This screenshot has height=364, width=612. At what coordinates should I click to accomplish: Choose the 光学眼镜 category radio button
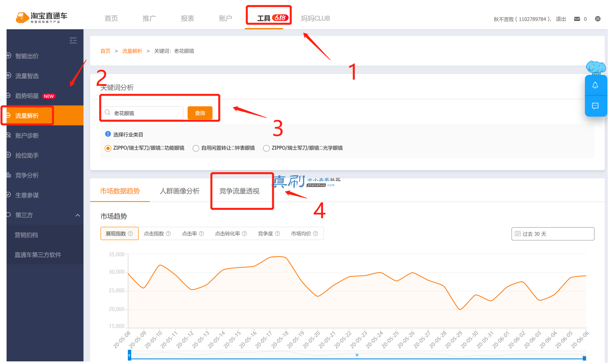266,148
